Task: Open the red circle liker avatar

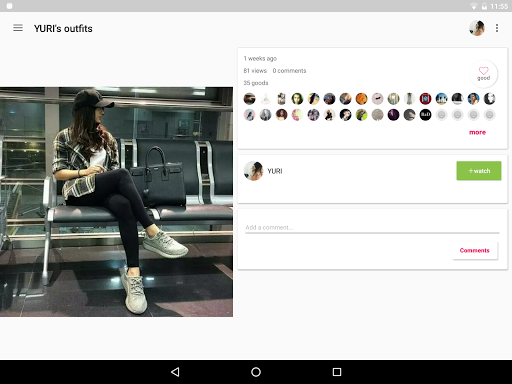Action: coord(425,99)
